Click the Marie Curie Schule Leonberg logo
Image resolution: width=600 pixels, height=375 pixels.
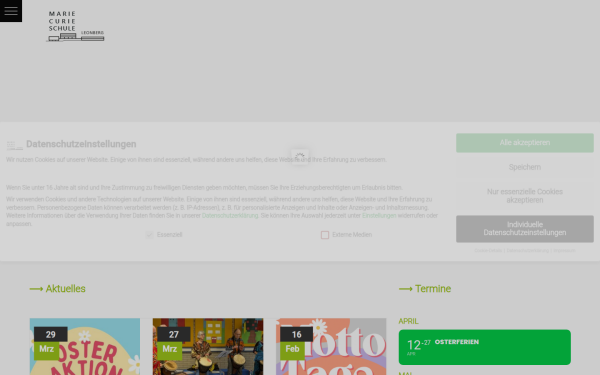pos(75,26)
